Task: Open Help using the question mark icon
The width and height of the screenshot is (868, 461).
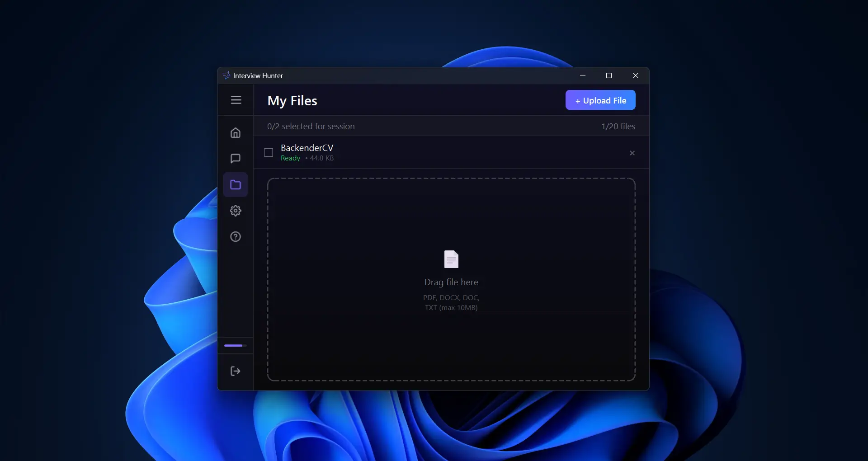Action: (x=236, y=236)
